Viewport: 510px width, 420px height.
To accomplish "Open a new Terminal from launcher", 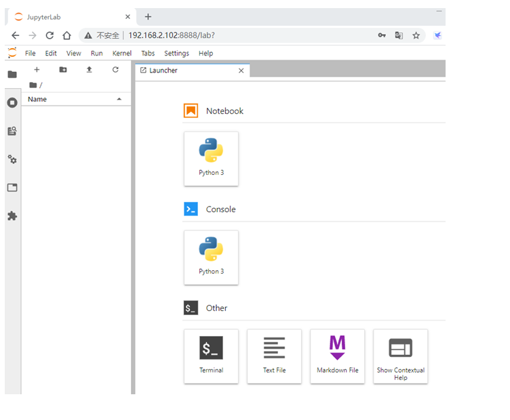I will point(211,356).
